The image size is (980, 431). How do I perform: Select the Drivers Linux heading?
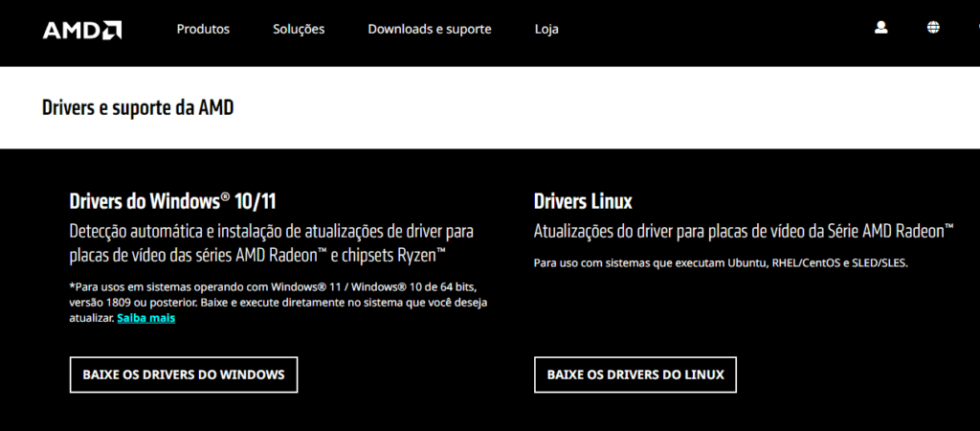pos(583,201)
